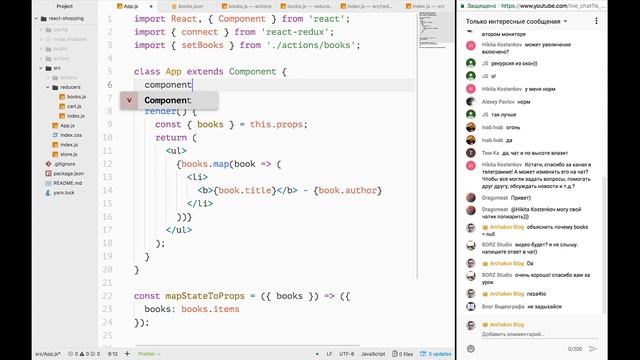Change LF line ending selector
This screenshot has height=360, width=640.
coord(329,354)
